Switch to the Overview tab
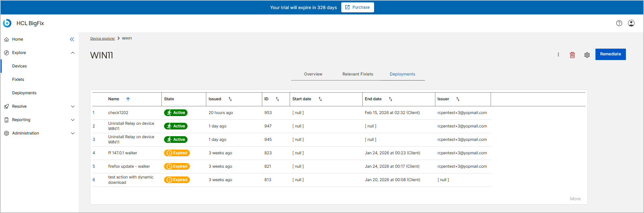 click(313, 74)
